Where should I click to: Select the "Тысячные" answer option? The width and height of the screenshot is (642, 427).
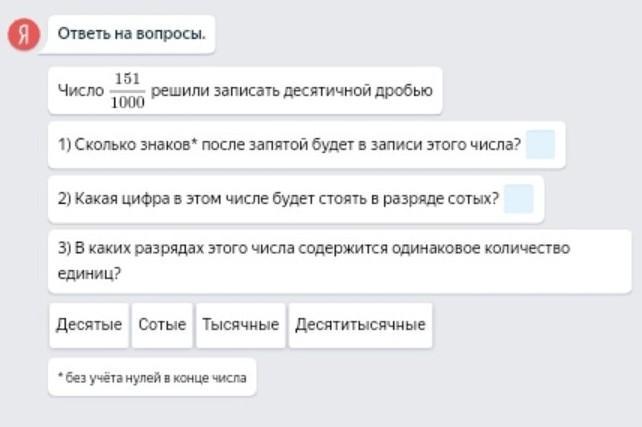click(240, 325)
